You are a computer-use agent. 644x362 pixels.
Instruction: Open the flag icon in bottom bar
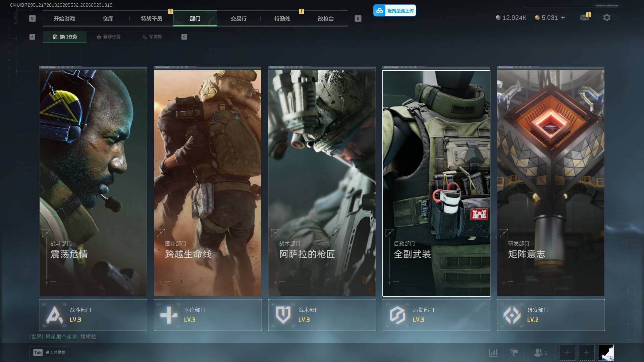point(514,353)
